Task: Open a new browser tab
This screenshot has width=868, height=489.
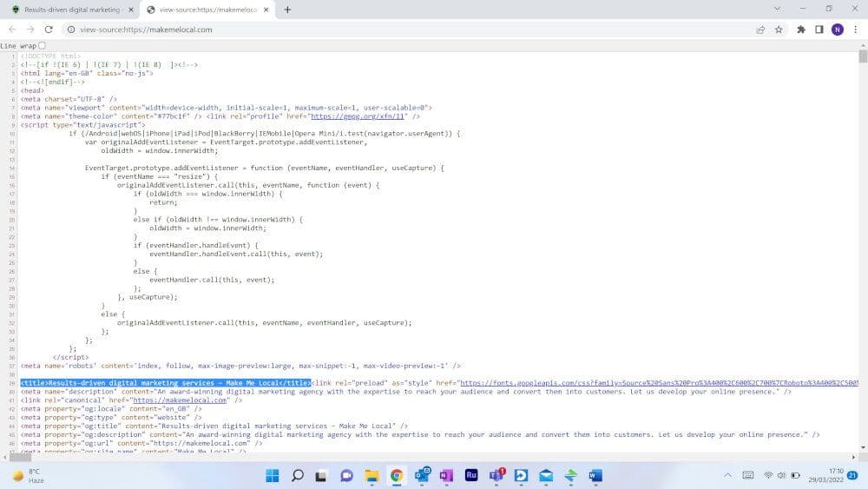Action: pyautogui.click(x=287, y=10)
